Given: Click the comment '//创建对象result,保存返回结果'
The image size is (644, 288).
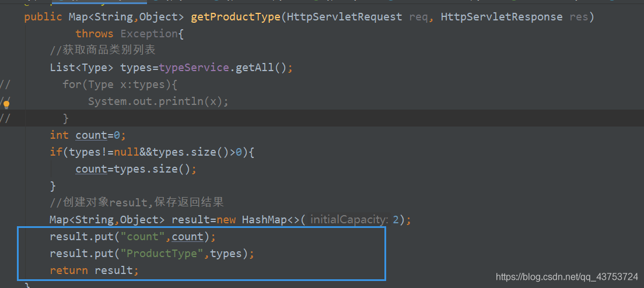Looking at the screenshot, I should (136, 202).
